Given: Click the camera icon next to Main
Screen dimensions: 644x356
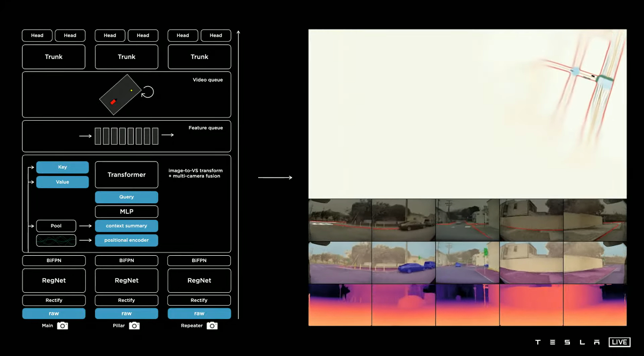Looking at the screenshot, I should (62, 325).
